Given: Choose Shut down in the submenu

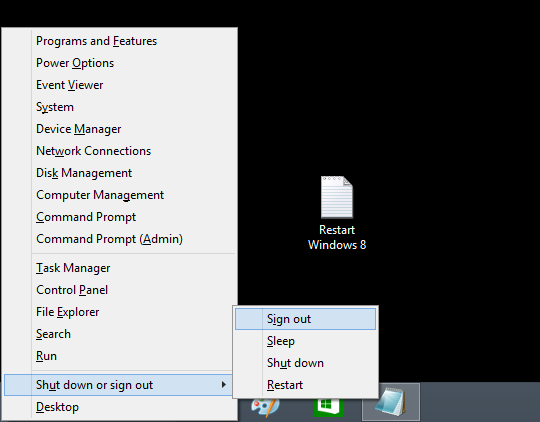Looking at the screenshot, I should point(305,363).
